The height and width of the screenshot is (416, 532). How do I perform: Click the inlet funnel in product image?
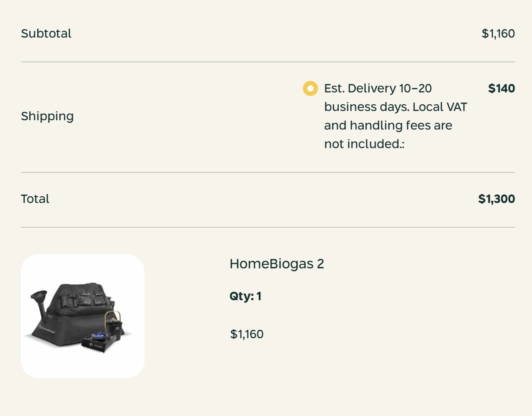click(x=38, y=296)
